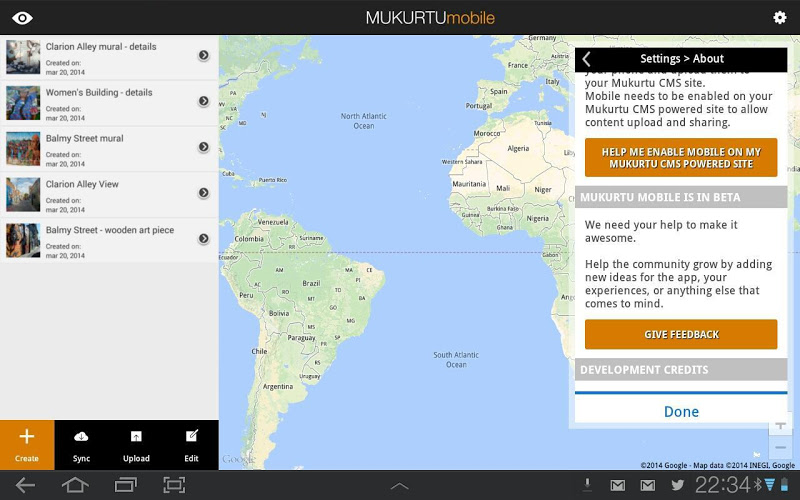The width and height of the screenshot is (800, 500).
Task: Open arrow for Women's Building - details
Action: [204, 101]
